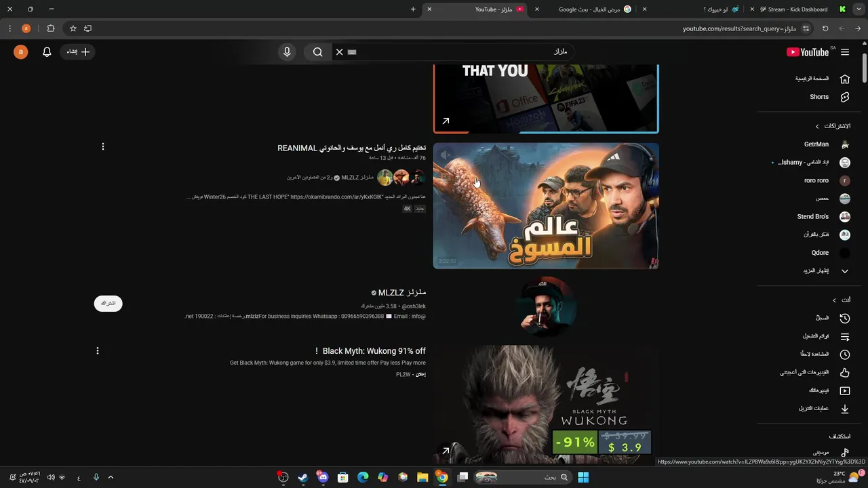Click the Create (إنشاء) plus button
Screen dimensions: 868x488
79,52
